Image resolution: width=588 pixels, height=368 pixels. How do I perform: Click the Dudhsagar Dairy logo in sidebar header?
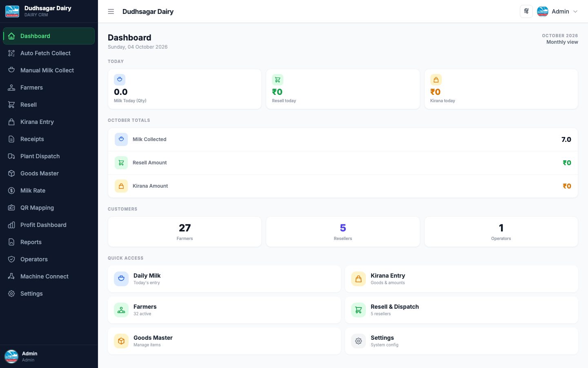coord(12,11)
